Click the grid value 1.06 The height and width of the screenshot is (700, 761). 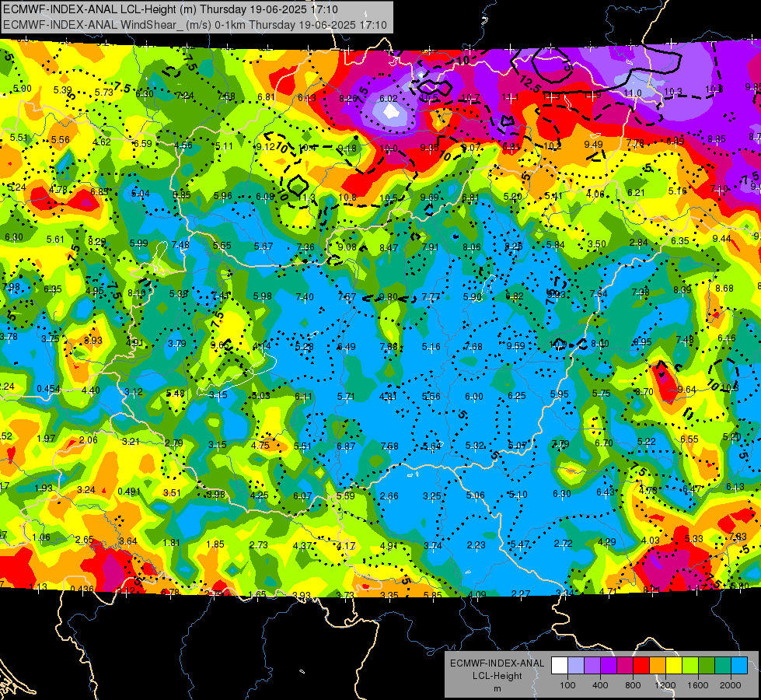tap(41, 537)
